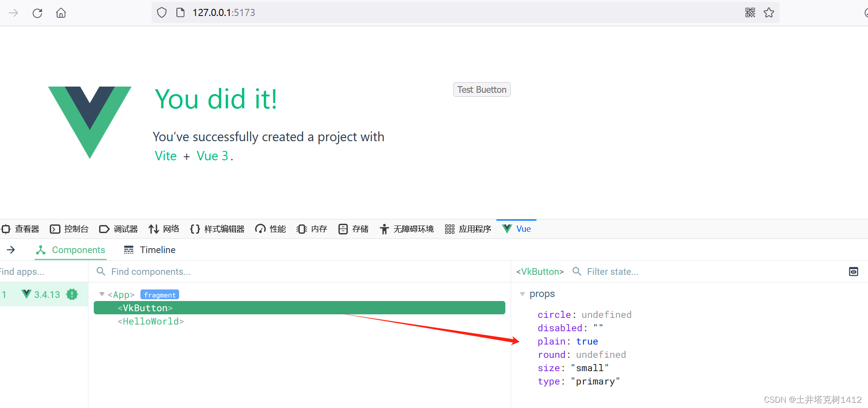Toggle the bookmark star for this page
Viewport: 868px width, 408px height.
768,12
